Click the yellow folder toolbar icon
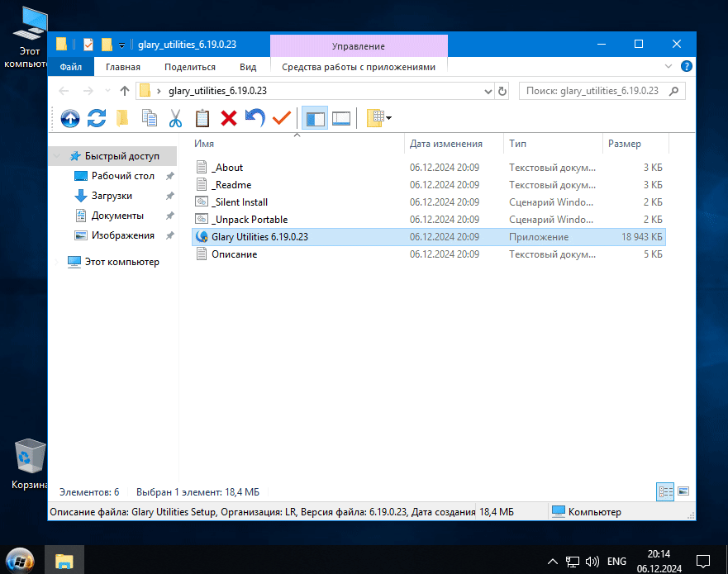 tap(122, 118)
